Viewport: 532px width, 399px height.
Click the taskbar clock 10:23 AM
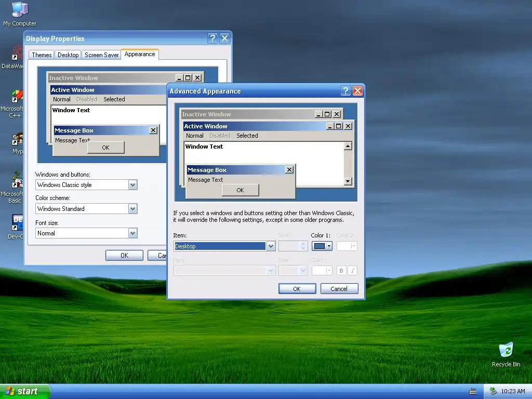[513, 392]
